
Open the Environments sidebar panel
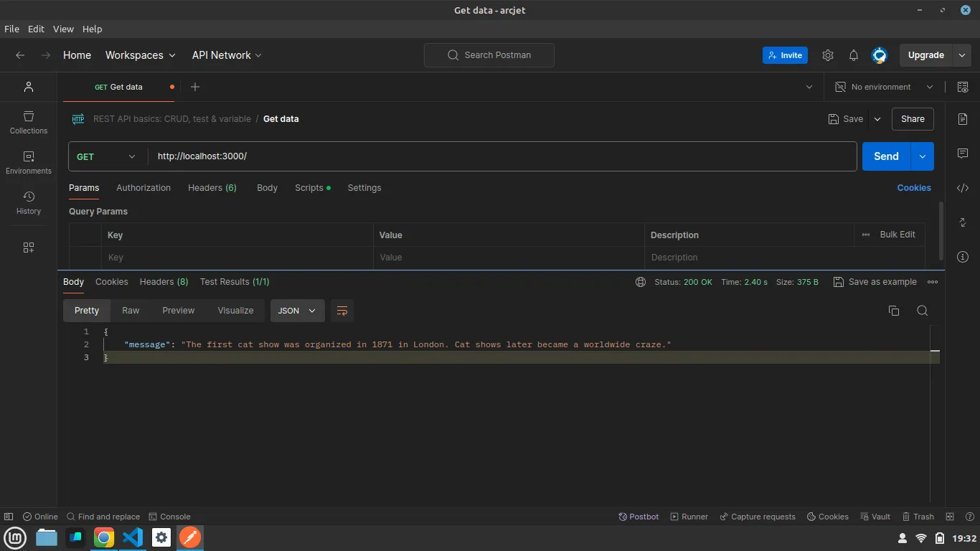[x=29, y=162]
